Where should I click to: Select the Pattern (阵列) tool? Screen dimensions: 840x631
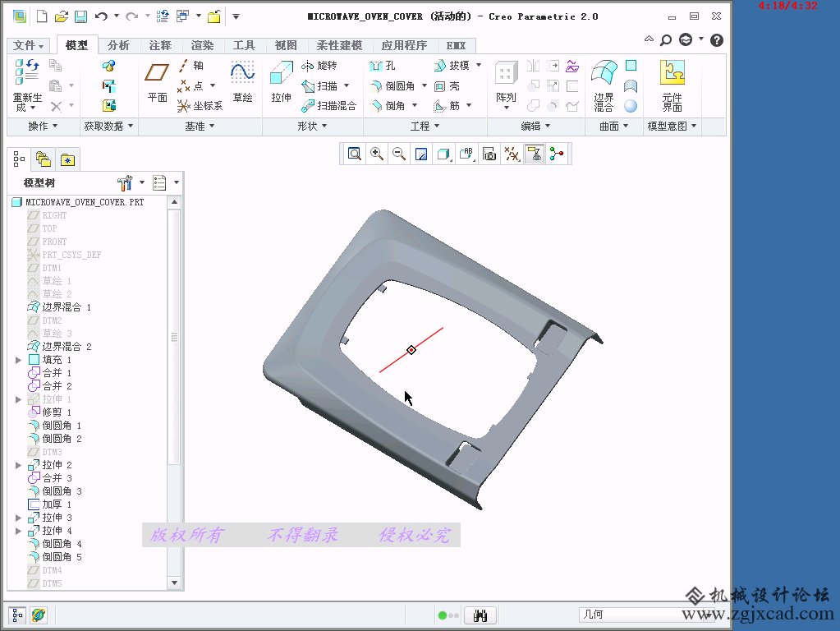pos(506,84)
